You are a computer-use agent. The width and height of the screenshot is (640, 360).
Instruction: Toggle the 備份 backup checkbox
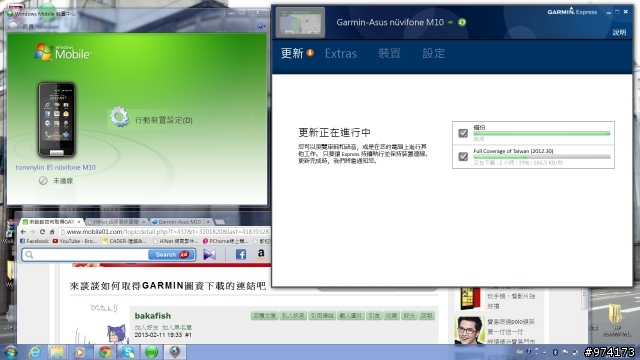tap(463, 133)
